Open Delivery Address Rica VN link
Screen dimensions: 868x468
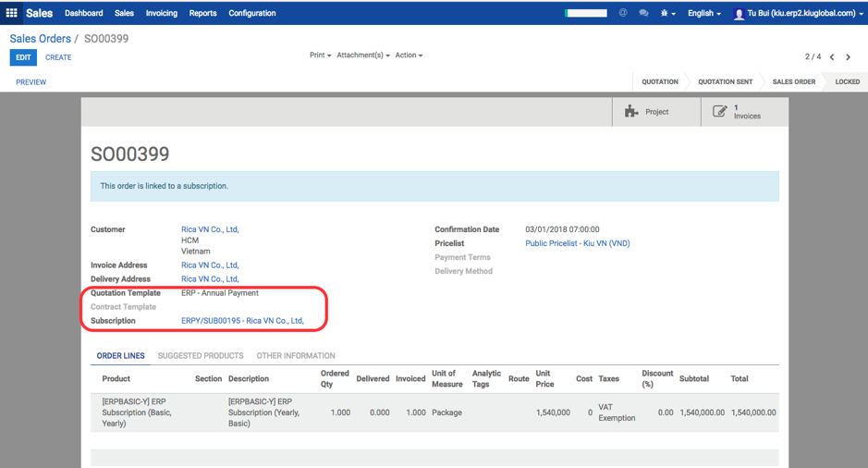[210, 279]
